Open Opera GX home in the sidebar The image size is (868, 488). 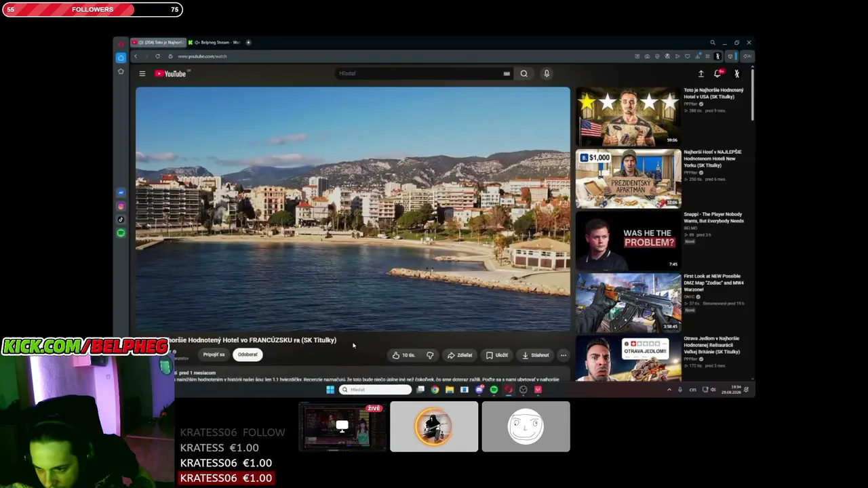click(x=121, y=58)
